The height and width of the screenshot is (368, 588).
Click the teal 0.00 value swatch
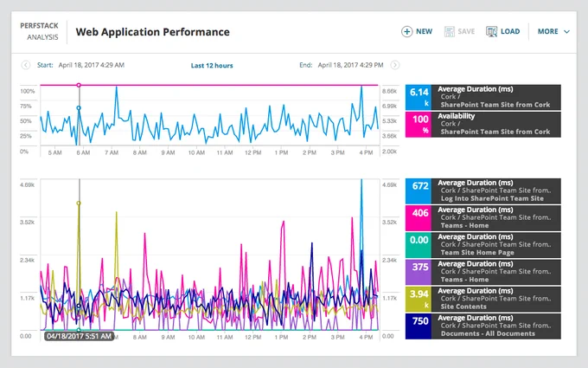point(419,245)
